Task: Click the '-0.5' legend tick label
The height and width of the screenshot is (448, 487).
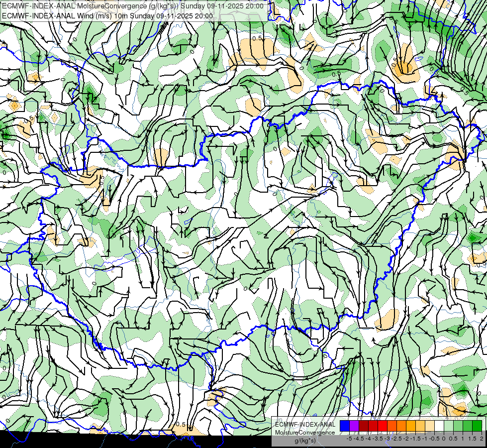Action: [x=434, y=439]
